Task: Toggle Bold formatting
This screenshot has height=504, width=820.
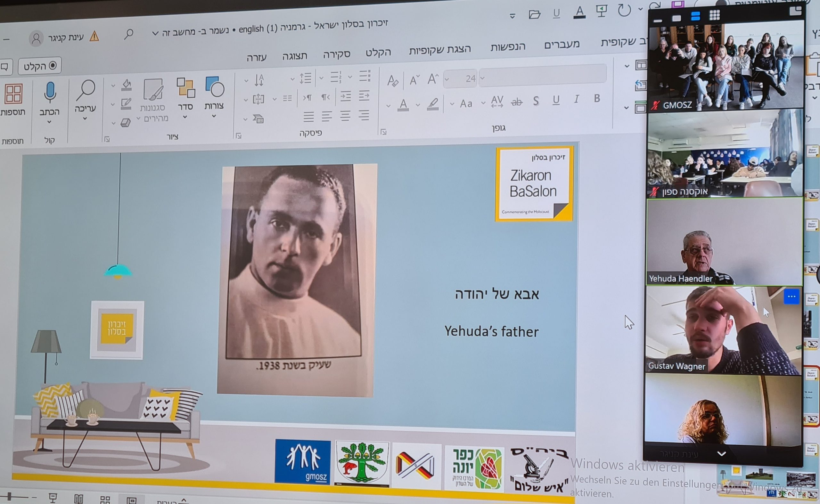Action: tap(596, 98)
